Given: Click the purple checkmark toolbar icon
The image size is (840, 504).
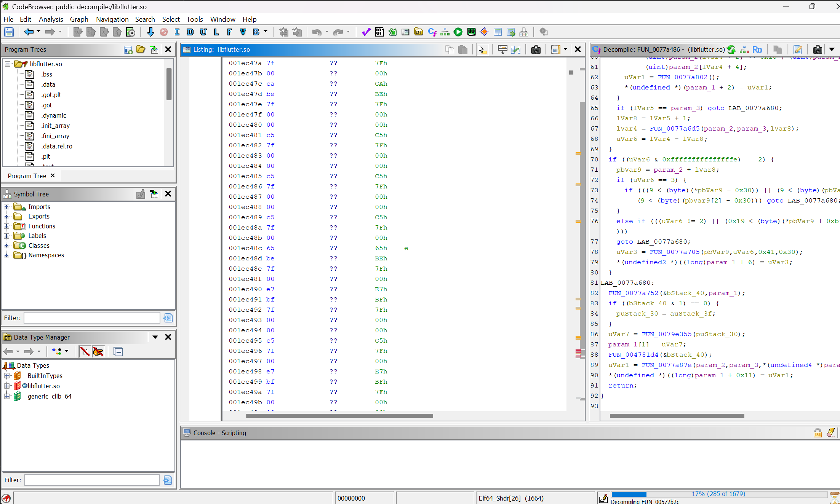Looking at the screenshot, I should point(366,32).
